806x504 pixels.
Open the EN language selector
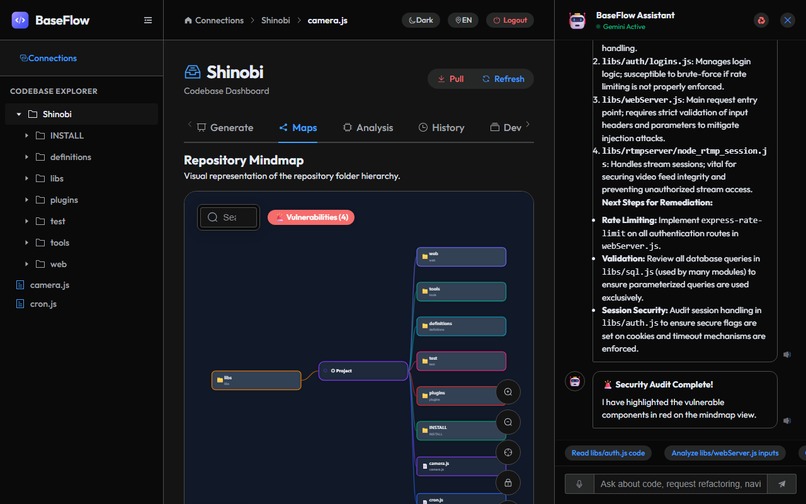coord(463,20)
